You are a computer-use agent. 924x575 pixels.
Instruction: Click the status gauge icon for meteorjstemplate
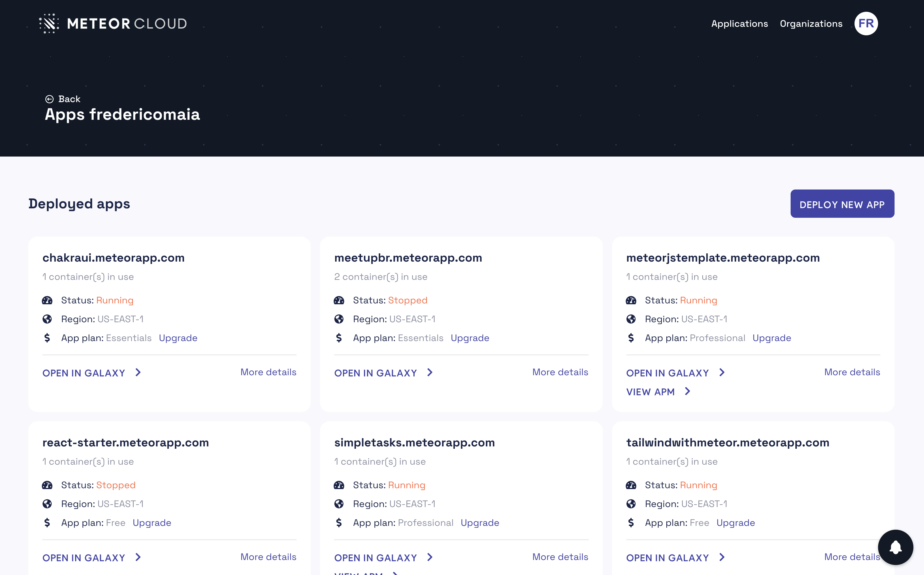click(631, 300)
